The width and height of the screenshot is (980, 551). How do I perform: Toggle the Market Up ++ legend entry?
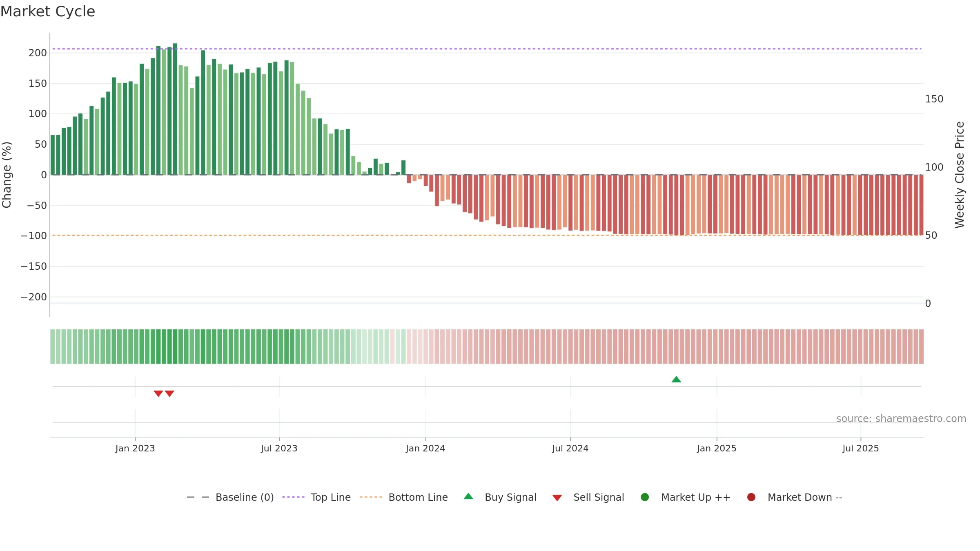point(685,497)
